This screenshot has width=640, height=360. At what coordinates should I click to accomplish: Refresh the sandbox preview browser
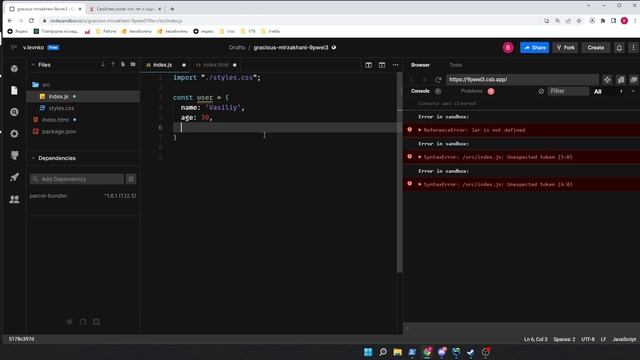pyautogui.click(x=438, y=80)
